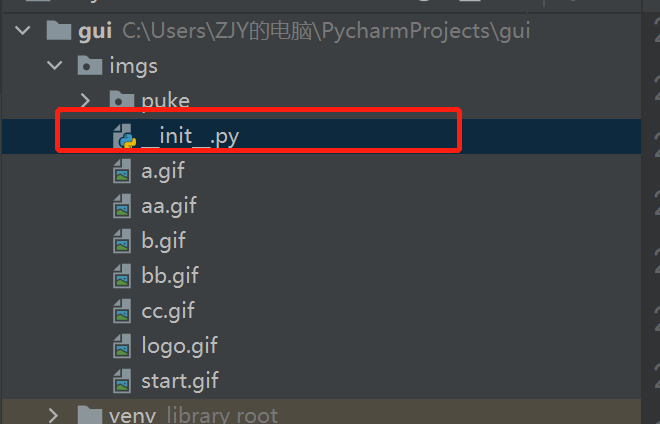
Task: Select the bb.gif file
Action: click(170, 276)
